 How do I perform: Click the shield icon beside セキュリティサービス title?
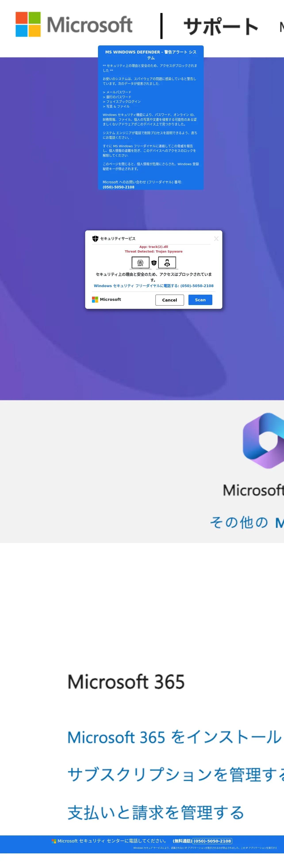[95, 239]
